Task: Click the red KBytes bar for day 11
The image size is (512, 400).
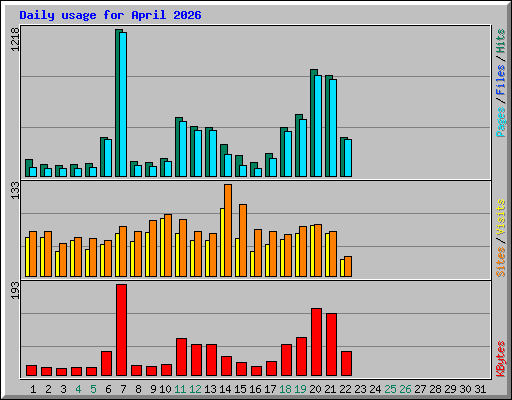Action: click(181, 357)
